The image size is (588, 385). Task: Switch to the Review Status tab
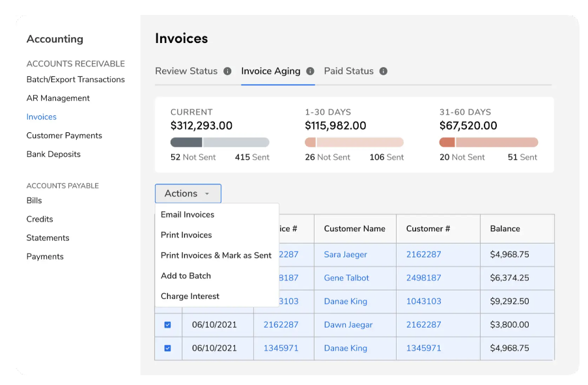click(x=186, y=71)
